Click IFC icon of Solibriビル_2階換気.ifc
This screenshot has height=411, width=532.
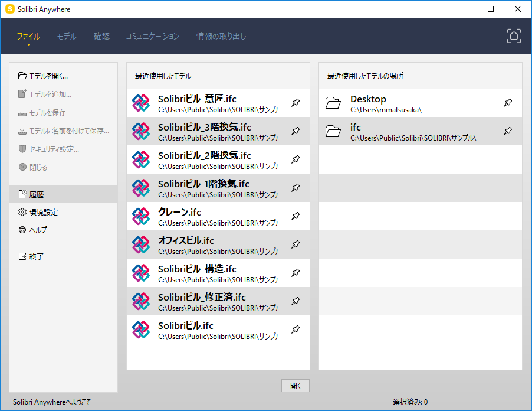pyautogui.click(x=141, y=159)
